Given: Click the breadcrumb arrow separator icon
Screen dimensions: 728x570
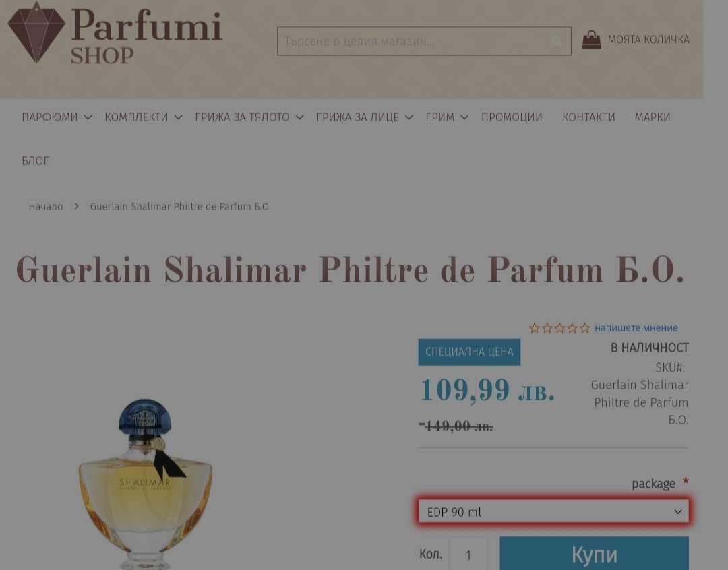Looking at the screenshot, I should pyautogui.click(x=77, y=206).
